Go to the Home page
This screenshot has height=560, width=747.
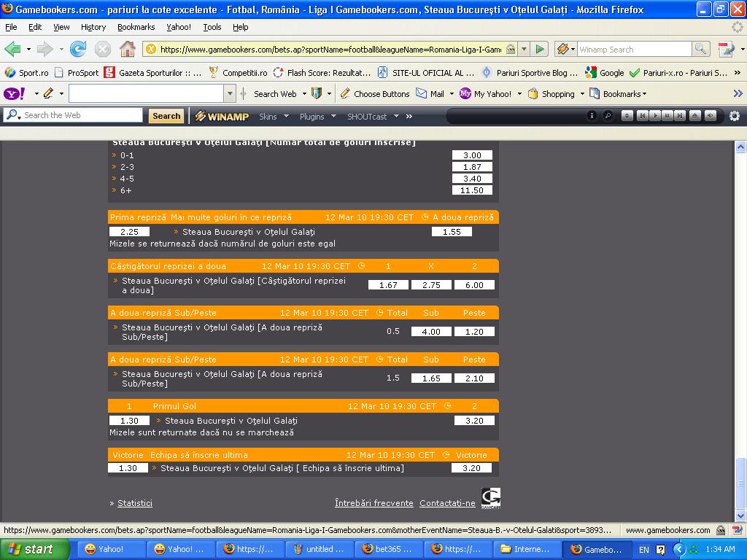[127, 49]
